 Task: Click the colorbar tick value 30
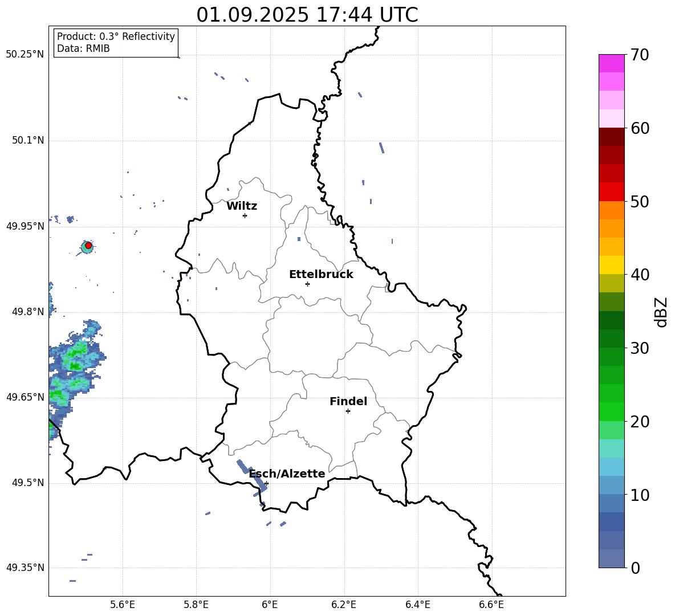tap(640, 348)
